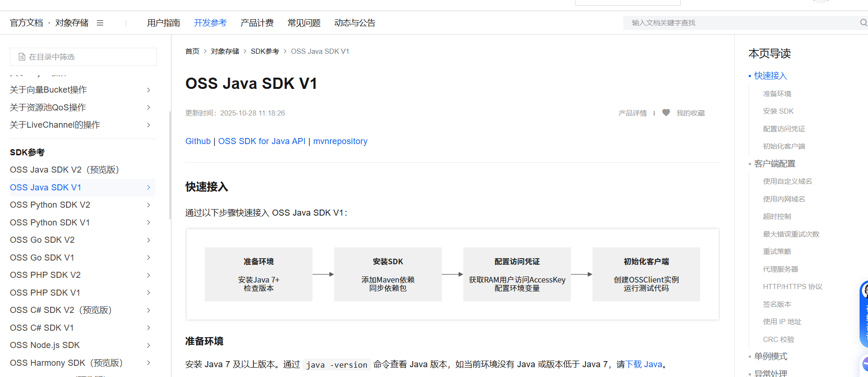Click the 官方文档 link in header
The width and height of the screenshot is (868, 377).
(26, 23)
